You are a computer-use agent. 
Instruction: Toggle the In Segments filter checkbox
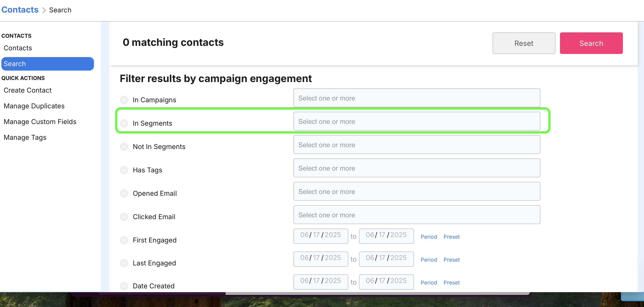pos(124,123)
